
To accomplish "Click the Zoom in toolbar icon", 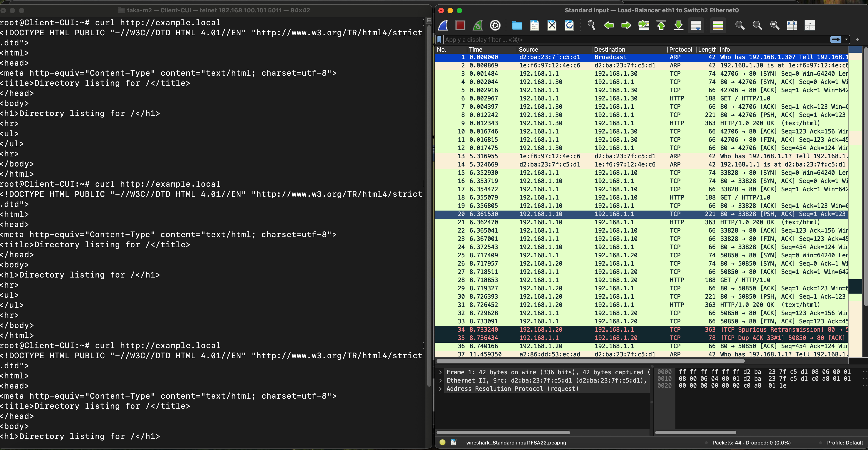I will click(x=740, y=25).
